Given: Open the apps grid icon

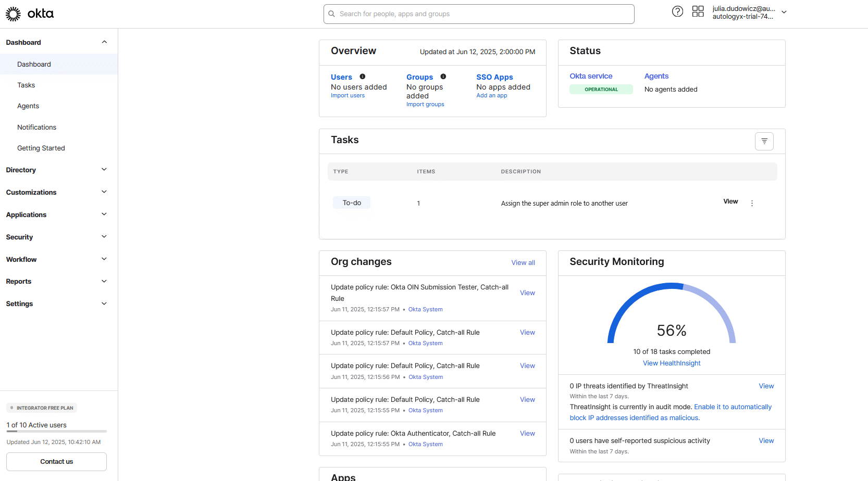Looking at the screenshot, I should (698, 11).
